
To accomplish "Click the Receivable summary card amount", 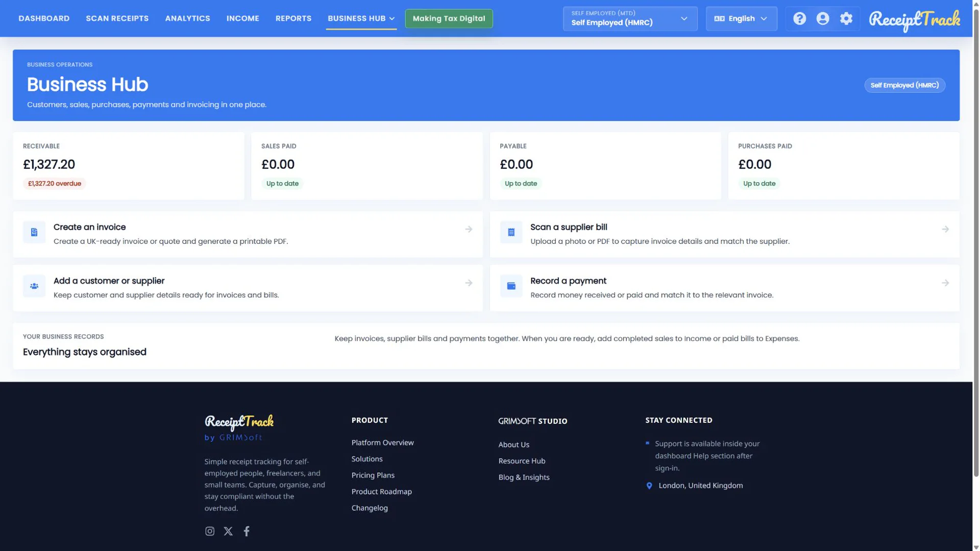I will pos(49,164).
